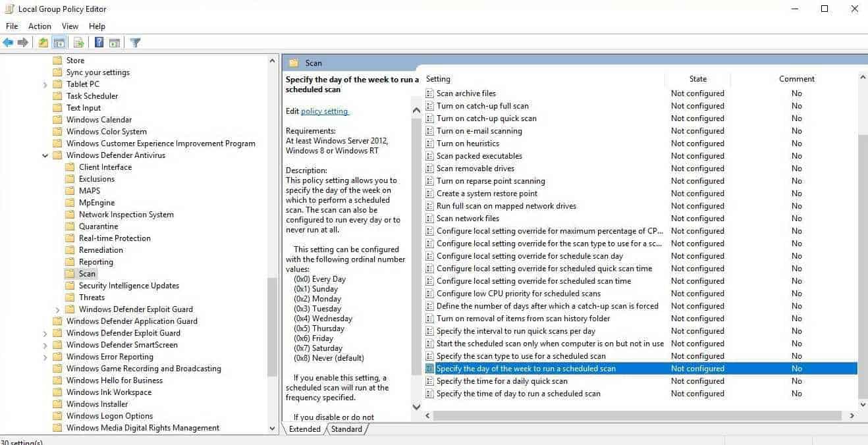
Task: Open the Help menu
Action: (97, 26)
